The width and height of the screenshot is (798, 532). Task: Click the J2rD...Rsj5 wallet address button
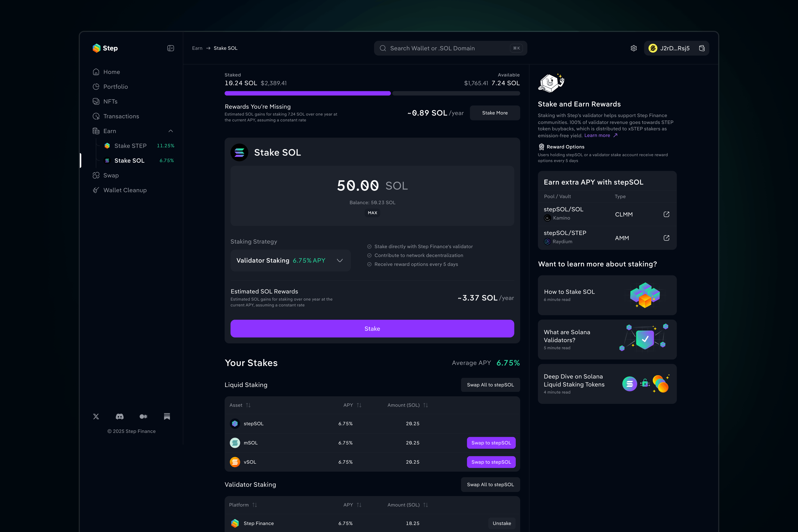point(676,48)
